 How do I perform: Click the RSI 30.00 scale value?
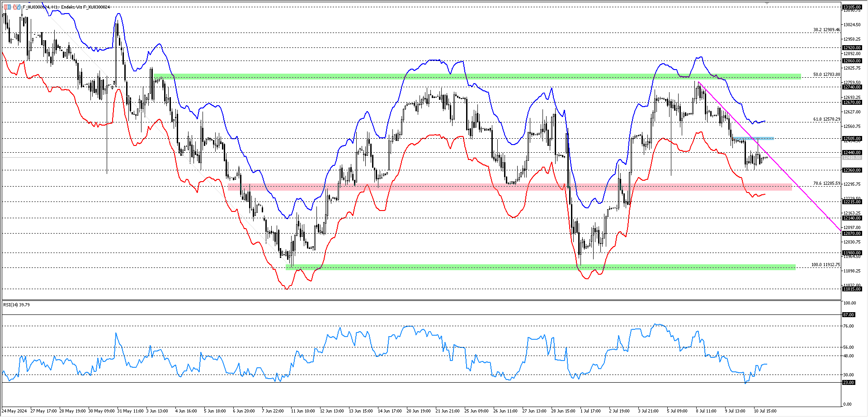point(849,375)
